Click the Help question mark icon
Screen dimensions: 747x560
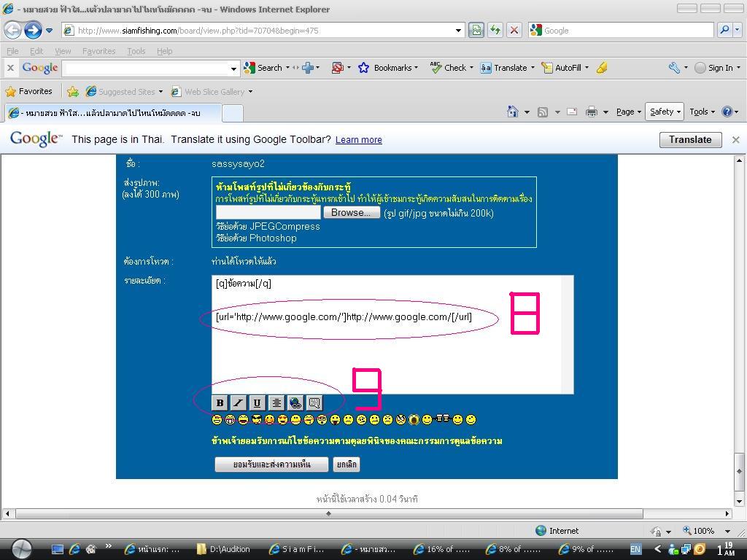(x=727, y=112)
